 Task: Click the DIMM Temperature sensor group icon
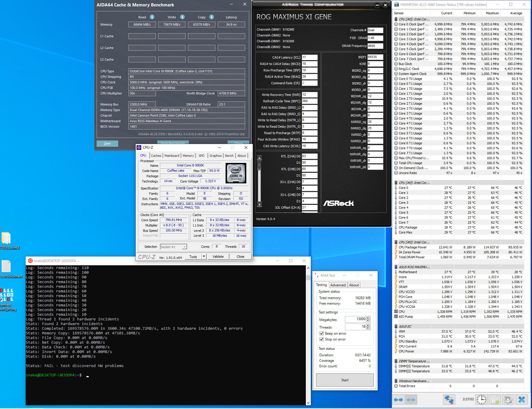(x=396, y=361)
